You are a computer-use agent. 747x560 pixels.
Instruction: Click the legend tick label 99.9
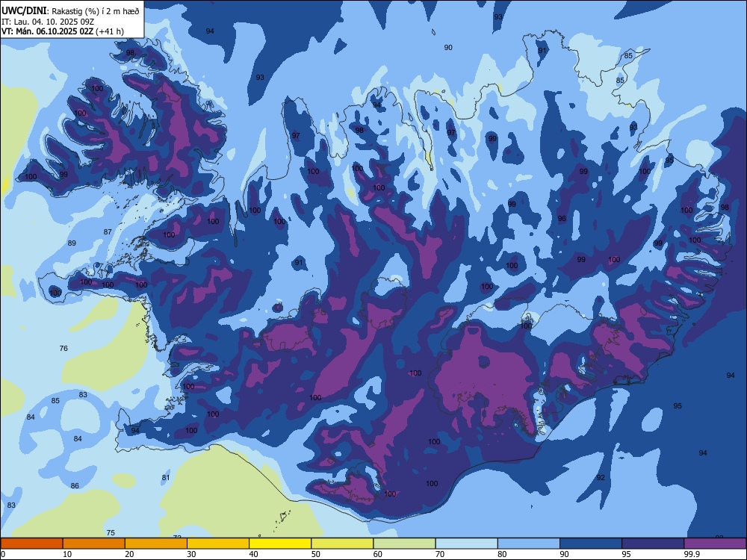pyautogui.click(x=692, y=554)
